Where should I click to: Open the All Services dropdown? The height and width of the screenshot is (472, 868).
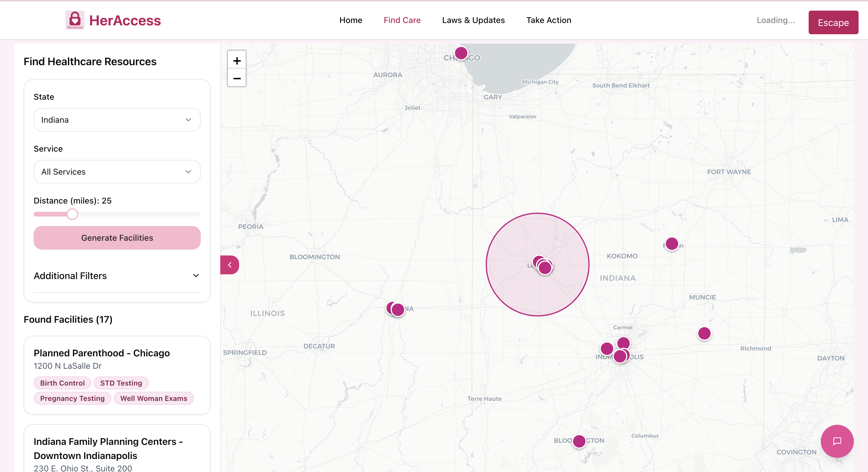[117, 172]
